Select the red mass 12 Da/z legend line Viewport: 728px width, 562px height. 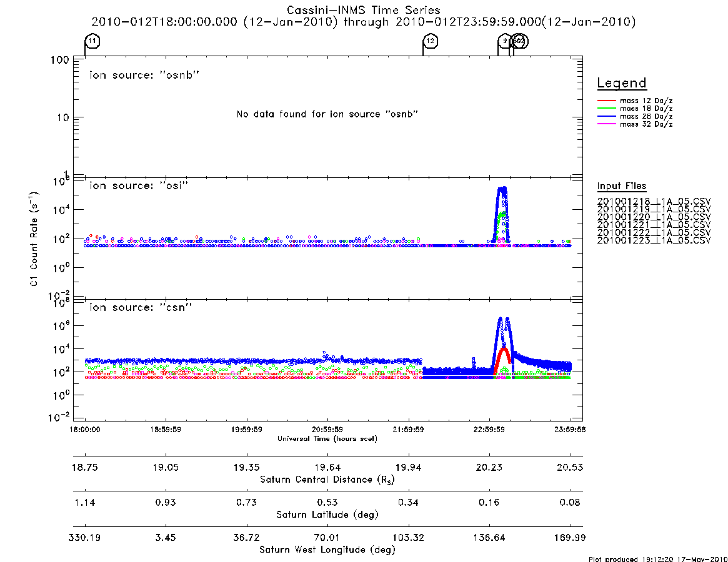pyautogui.click(x=606, y=101)
